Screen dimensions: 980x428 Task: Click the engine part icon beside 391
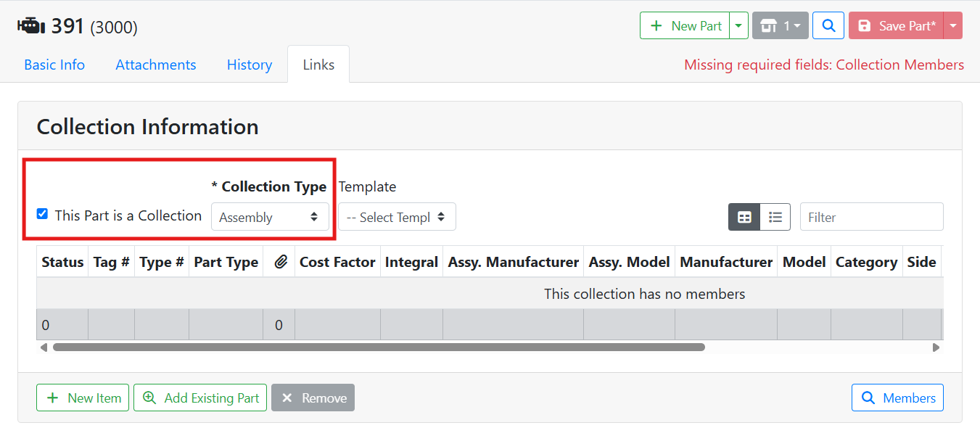(30, 27)
